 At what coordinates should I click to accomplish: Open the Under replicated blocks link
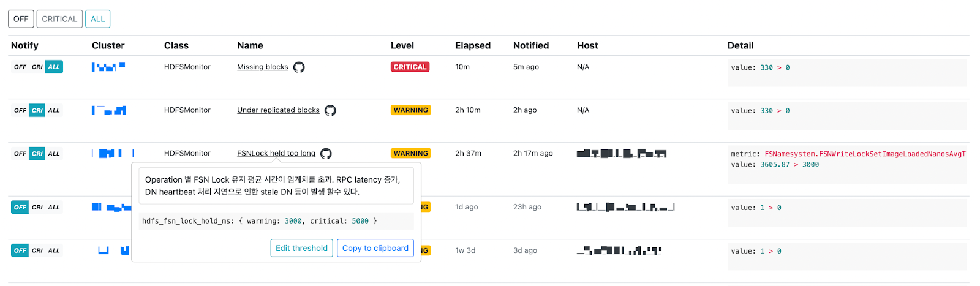(x=278, y=110)
